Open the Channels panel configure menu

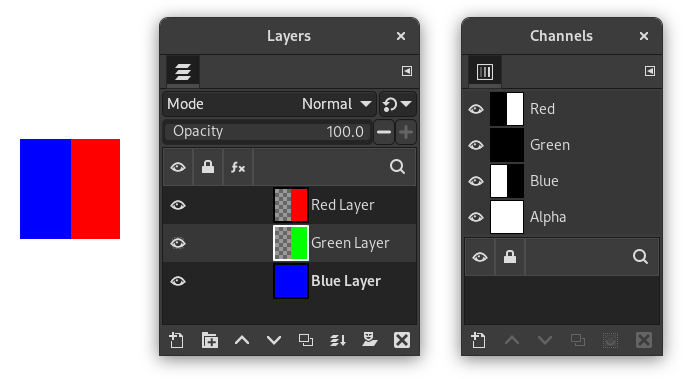coord(649,71)
